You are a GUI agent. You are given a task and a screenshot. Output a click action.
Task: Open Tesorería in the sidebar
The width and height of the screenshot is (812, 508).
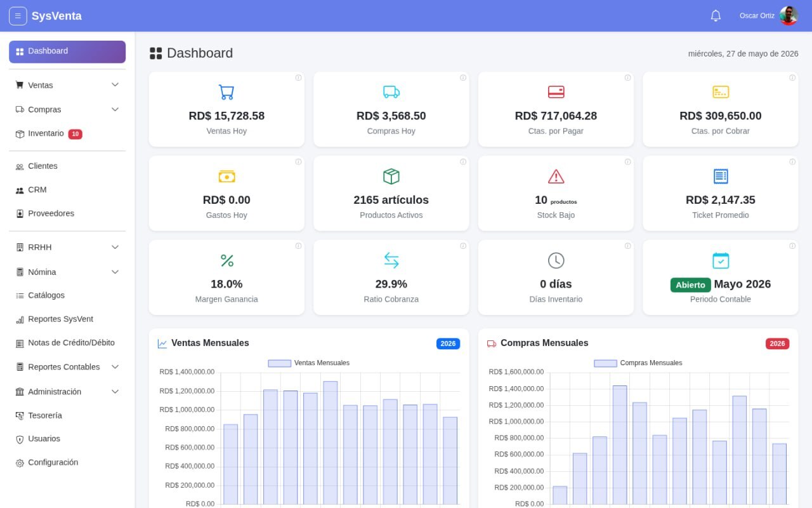(67, 415)
